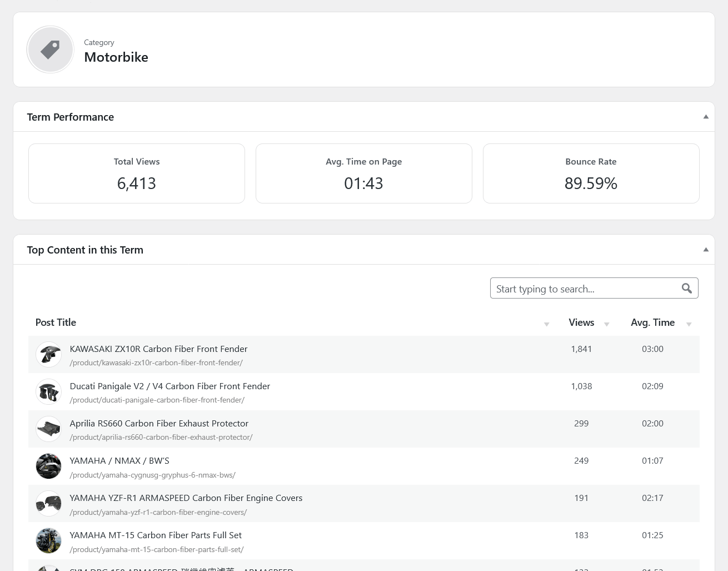The image size is (728, 571).
Task: Sort table by Post Title arrow
Action: pyautogui.click(x=546, y=324)
